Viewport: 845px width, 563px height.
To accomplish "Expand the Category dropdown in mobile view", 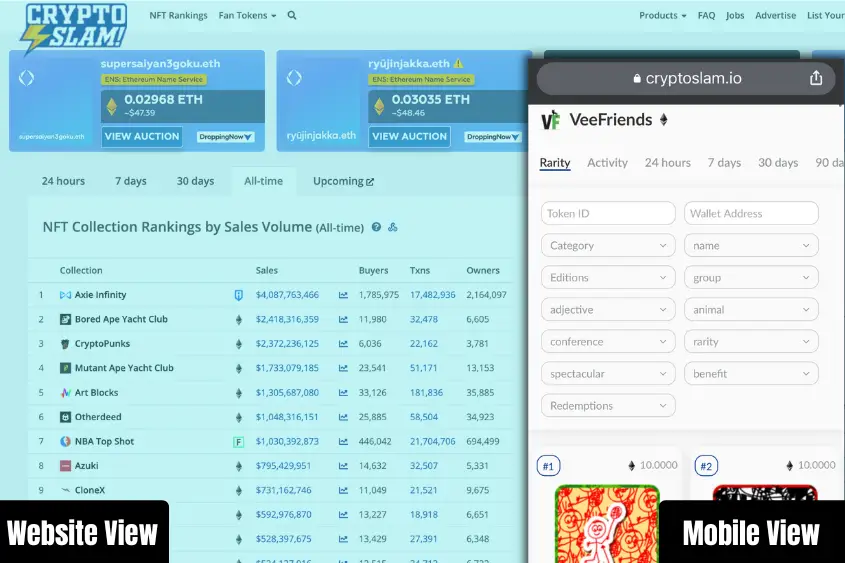I will (608, 246).
